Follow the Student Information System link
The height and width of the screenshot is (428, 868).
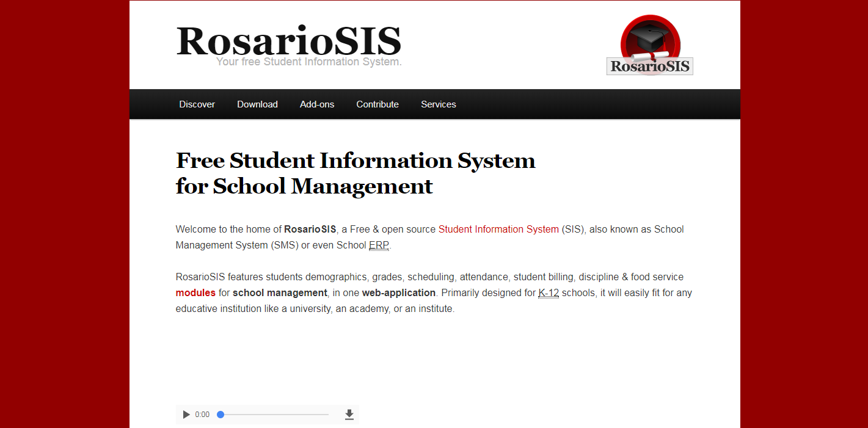coord(498,230)
